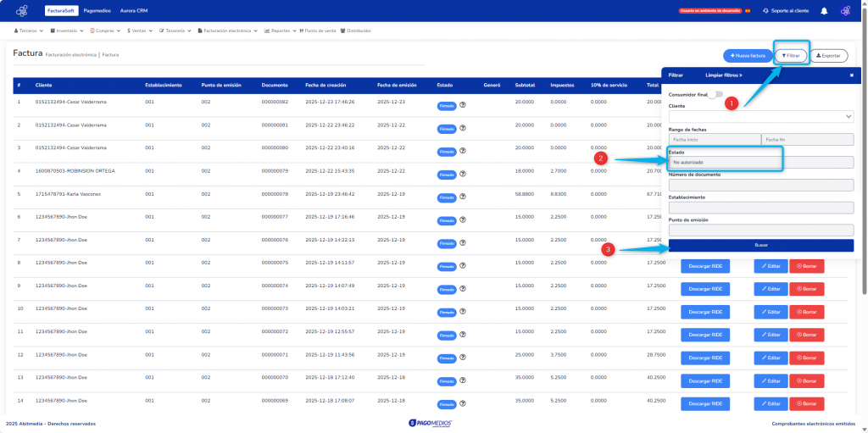868x433 pixels.
Task: Click help icon beside row 5 Firmado status
Action: coord(464,197)
